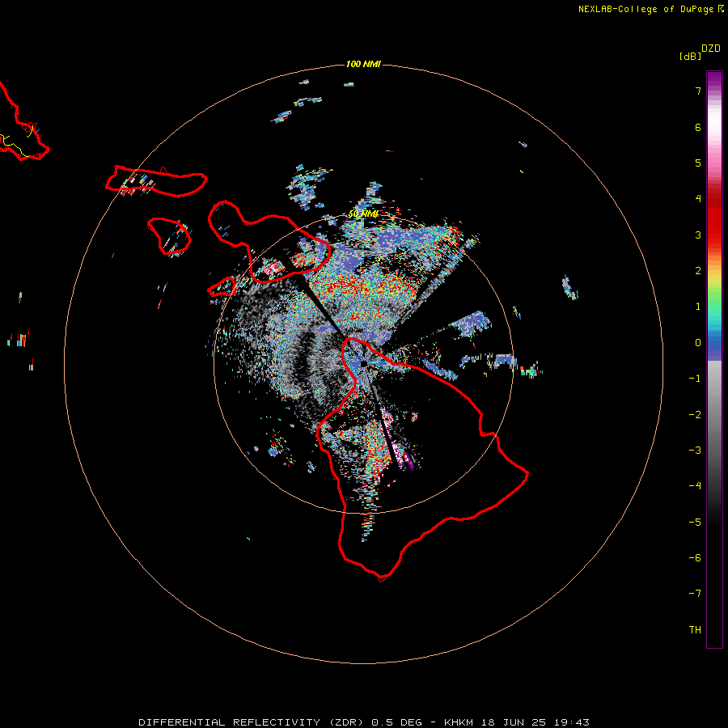Click the 0 value on the color scale
Viewport: 728px width, 728px height.
(x=698, y=343)
